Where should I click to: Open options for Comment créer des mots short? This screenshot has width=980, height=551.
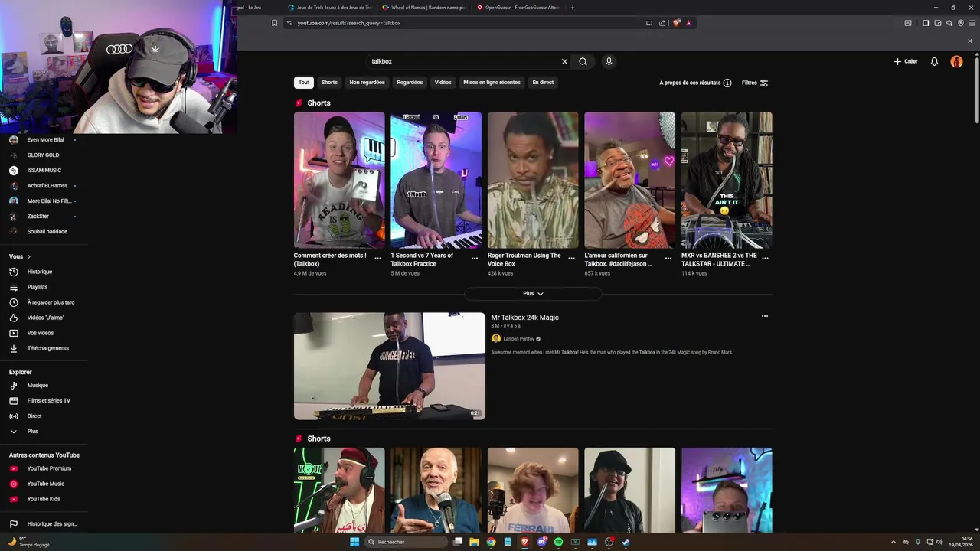coord(377,259)
